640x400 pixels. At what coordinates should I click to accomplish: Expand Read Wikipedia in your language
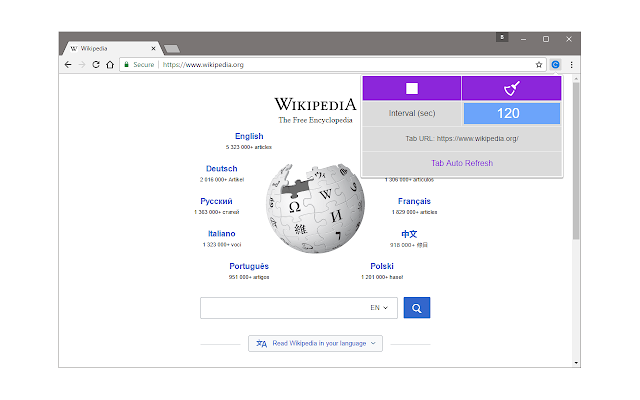[316, 343]
